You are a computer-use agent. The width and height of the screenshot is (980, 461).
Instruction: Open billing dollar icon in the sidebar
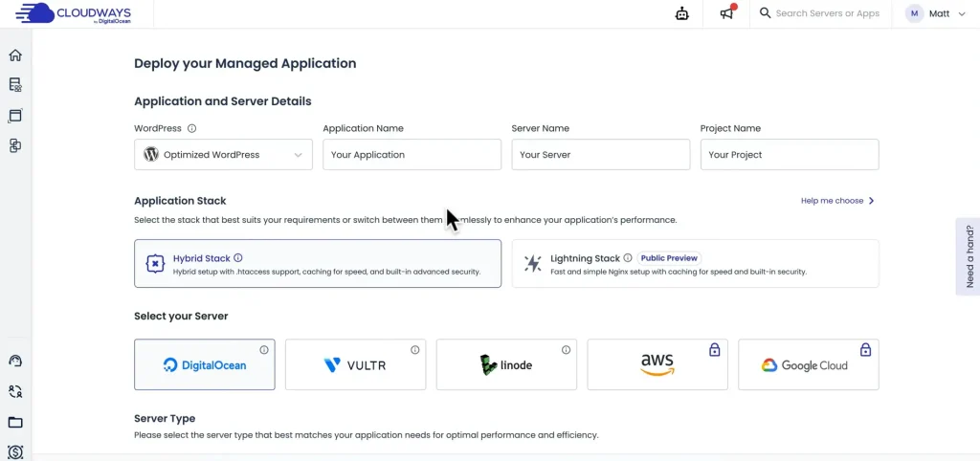(15, 451)
